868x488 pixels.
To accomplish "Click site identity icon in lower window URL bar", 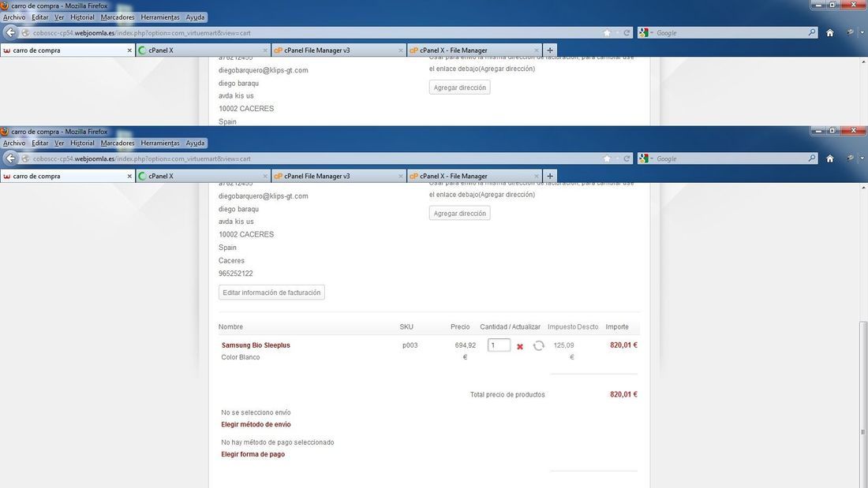I will click(25, 158).
